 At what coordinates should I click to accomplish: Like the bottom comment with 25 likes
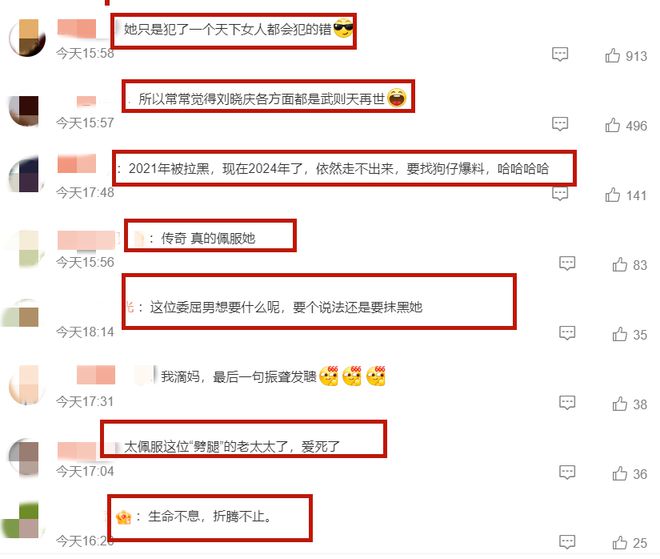[620, 543]
